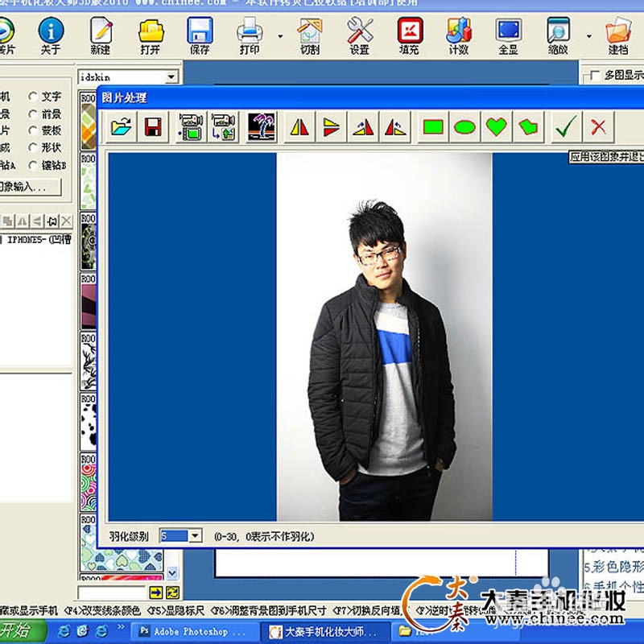Click the portrait photo in preview
This screenshot has height=644, width=644.
point(385,336)
